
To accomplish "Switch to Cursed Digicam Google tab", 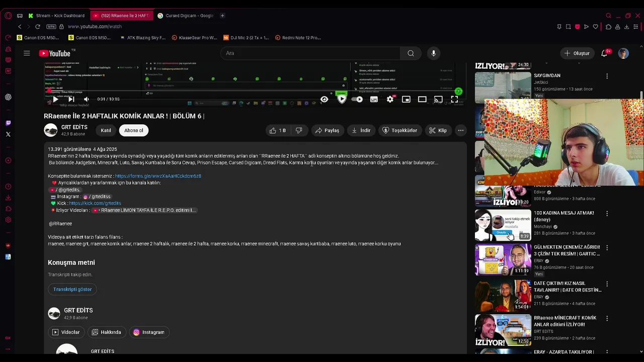I will (x=186, y=16).
